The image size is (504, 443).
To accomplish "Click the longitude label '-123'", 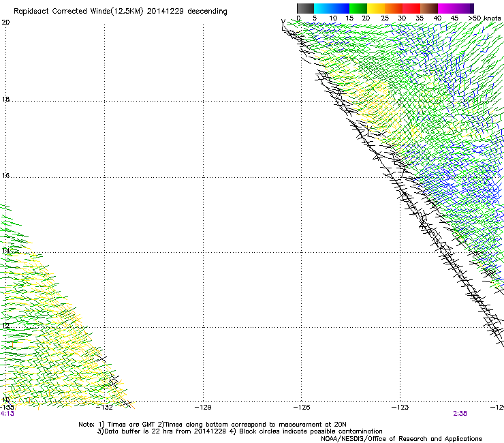I will click(400, 408).
